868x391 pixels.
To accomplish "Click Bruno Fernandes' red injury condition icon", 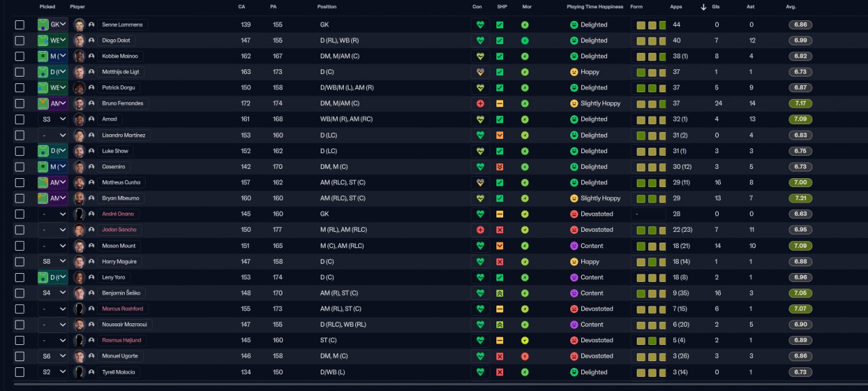I will [480, 104].
